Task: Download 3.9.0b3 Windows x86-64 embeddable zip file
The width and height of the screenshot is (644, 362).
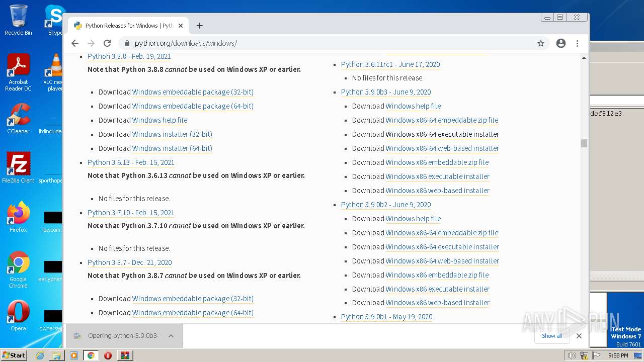Action: (x=442, y=120)
